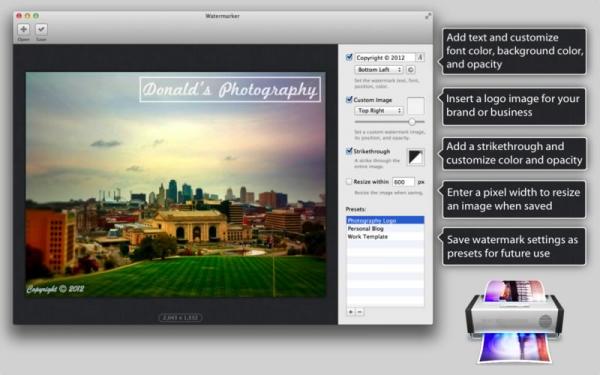Select the Personal Blog preset
600x375 pixels.
[x=385, y=228]
